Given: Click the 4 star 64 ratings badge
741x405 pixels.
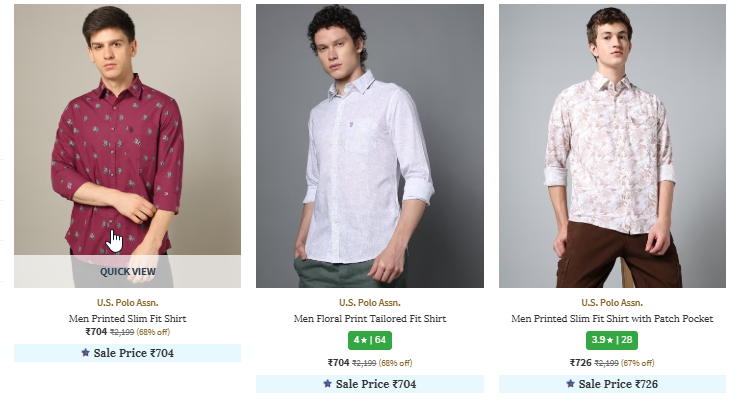Looking at the screenshot, I should (x=369, y=340).
